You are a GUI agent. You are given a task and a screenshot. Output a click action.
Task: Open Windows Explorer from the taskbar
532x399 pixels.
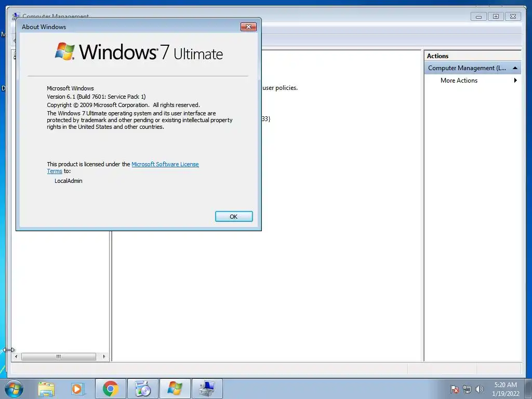point(46,389)
